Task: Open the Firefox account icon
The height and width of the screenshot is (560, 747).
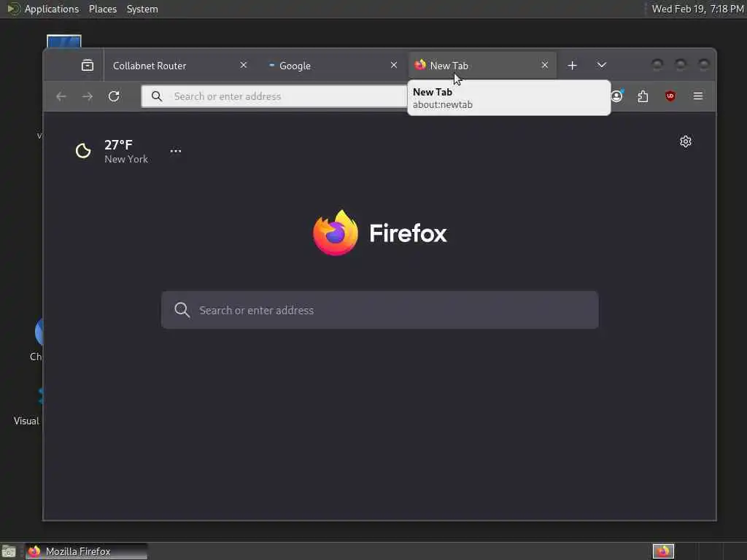Action: coord(617,96)
